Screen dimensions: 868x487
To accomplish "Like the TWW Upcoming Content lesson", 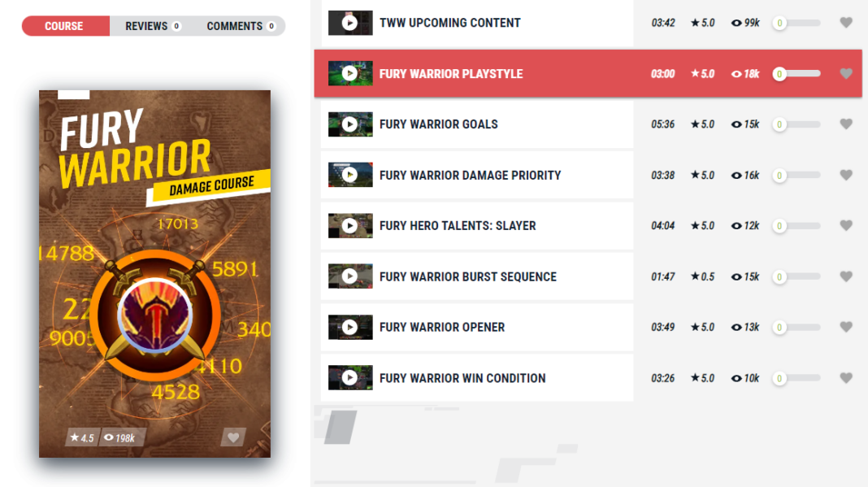I will 846,23.
